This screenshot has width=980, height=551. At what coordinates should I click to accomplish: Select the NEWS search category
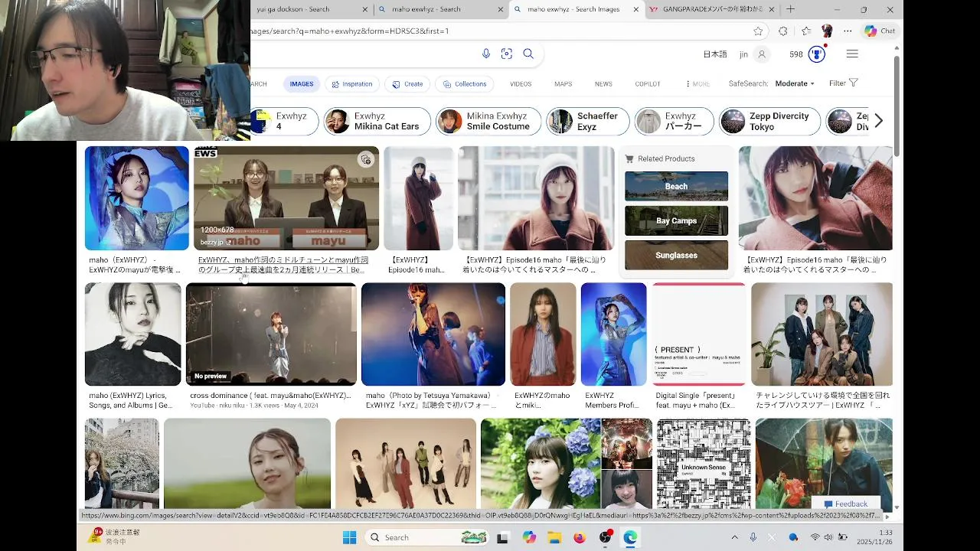click(603, 84)
